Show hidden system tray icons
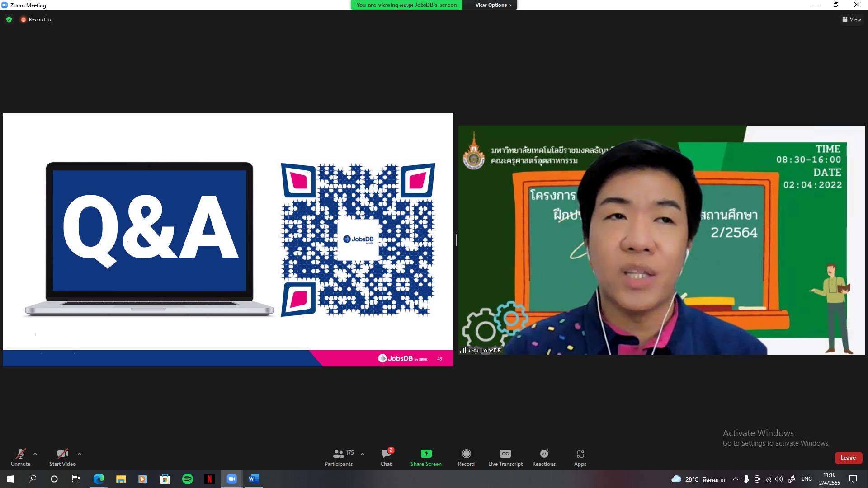Viewport: 868px width, 488px height. point(736,479)
